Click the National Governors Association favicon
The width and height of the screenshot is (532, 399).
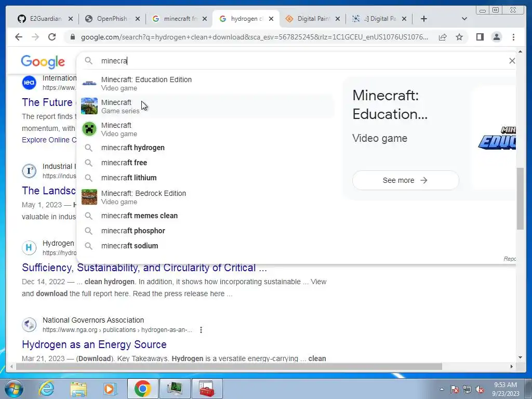[29, 325]
